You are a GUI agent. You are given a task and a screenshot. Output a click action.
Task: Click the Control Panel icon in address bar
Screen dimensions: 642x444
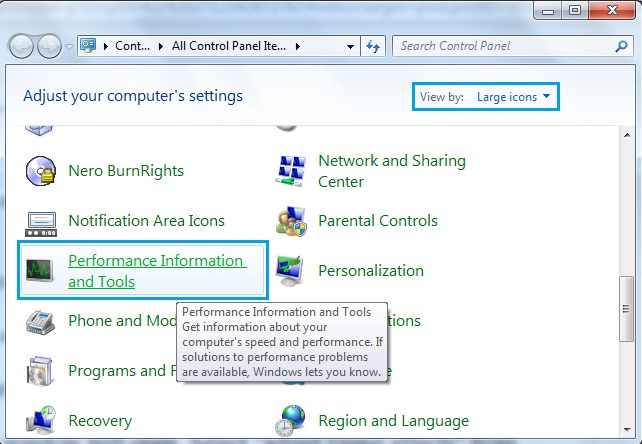coord(88,45)
